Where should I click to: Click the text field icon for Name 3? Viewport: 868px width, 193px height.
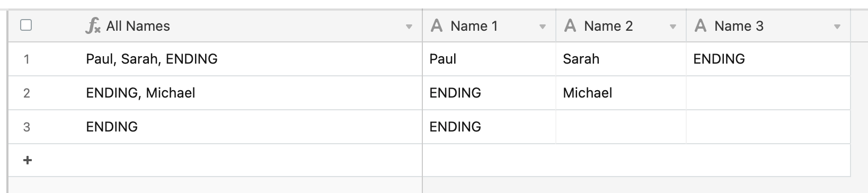[x=701, y=25]
